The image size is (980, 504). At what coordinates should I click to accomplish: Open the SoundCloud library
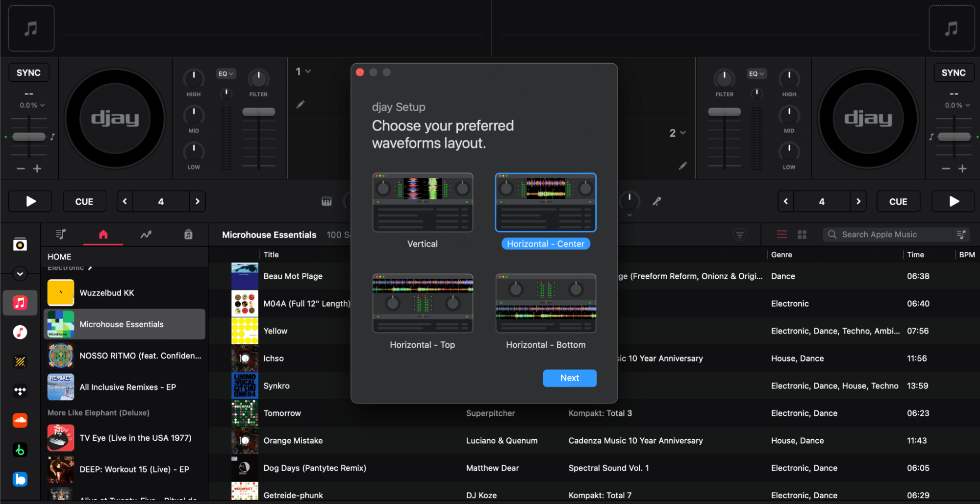tap(20, 420)
